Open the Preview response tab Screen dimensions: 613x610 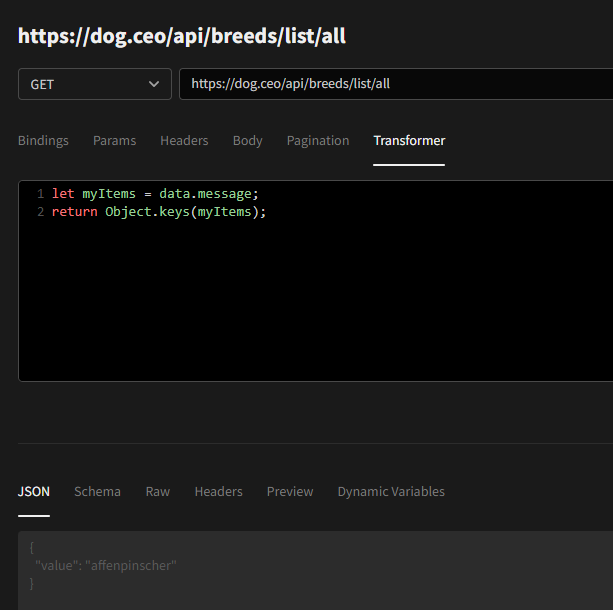[290, 492]
